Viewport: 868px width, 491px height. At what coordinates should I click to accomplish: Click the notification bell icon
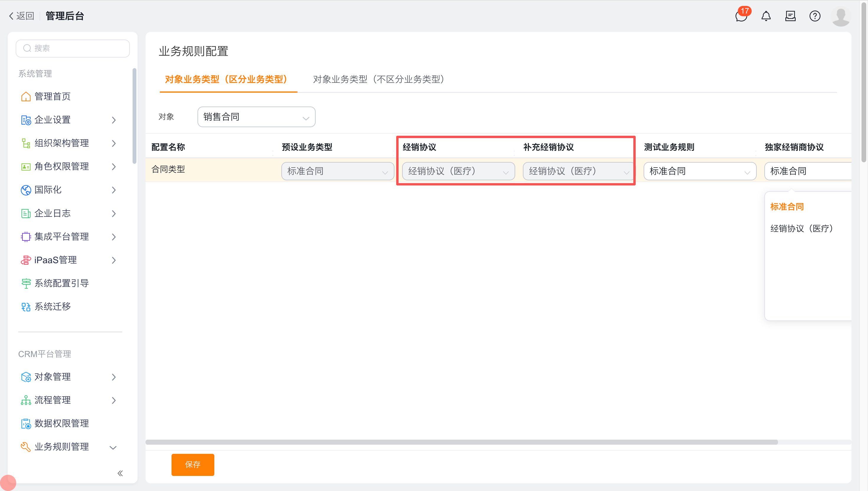766,16
